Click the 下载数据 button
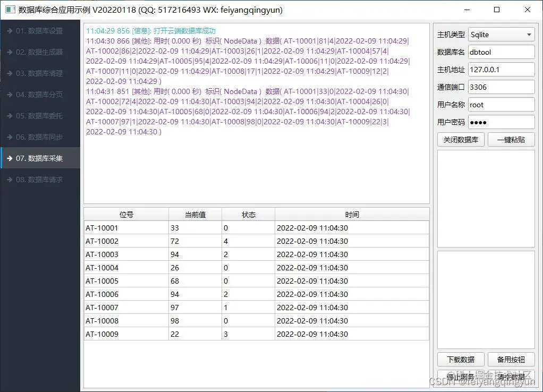The image size is (543, 392). coord(461,360)
